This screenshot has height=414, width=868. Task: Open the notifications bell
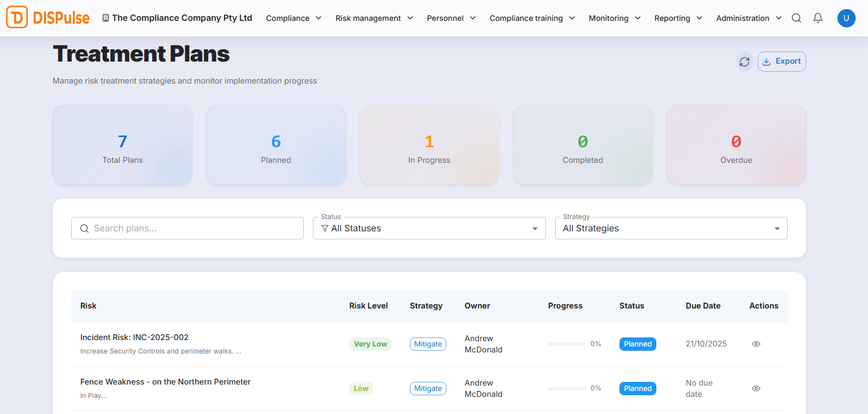tap(818, 18)
